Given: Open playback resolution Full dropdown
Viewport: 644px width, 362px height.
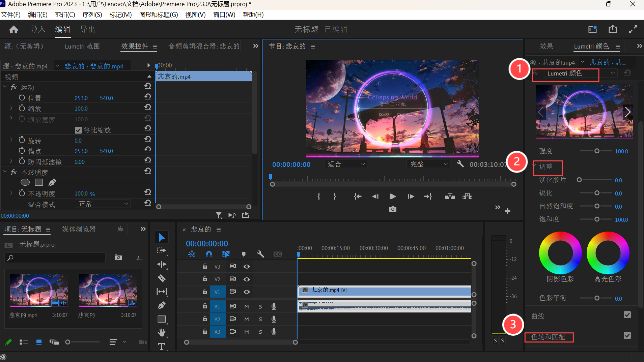Looking at the screenshot, I should point(428,164).
